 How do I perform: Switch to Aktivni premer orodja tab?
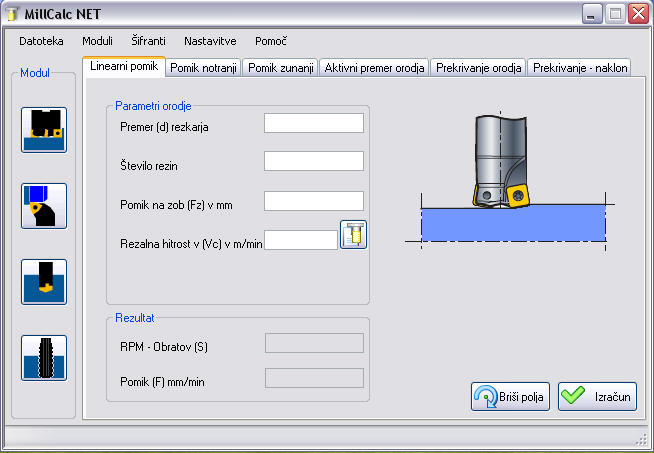(x=375, y=68)
